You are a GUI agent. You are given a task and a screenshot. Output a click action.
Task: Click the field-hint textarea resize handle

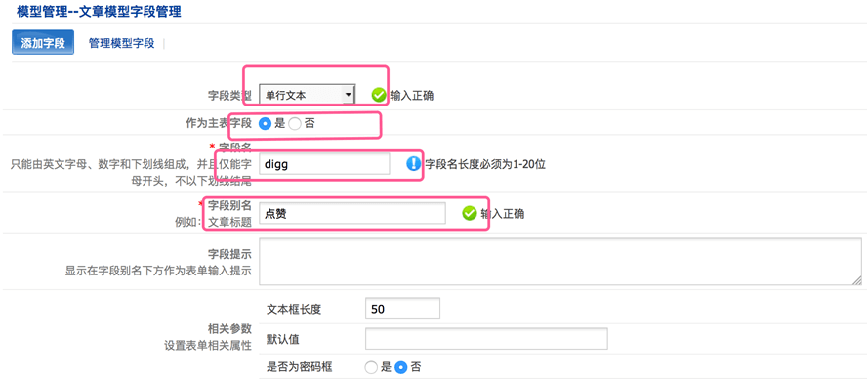857,280
